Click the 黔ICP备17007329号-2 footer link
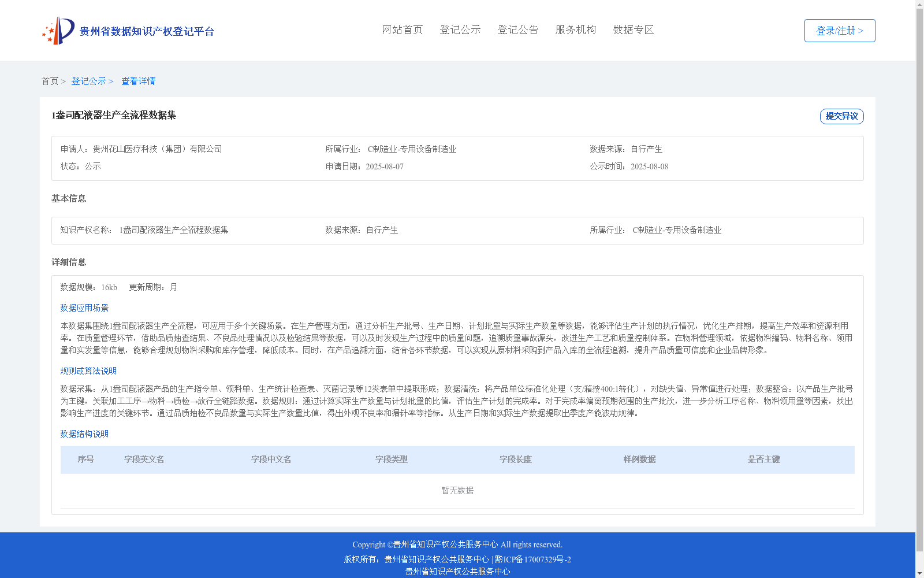The width and height of the screenshot is (924, 578). [533, 560]
